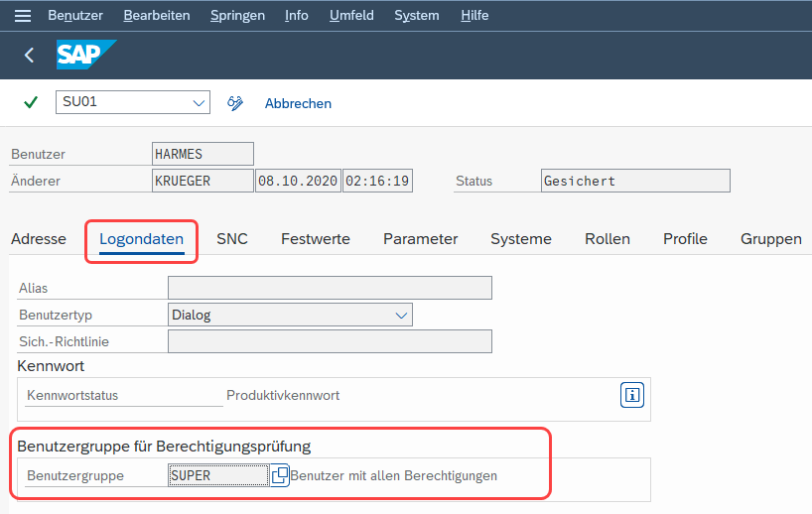Click the Änderer field showing KRUEGER
The width and height of the screenshot is (812, 514).
[203, 181]
